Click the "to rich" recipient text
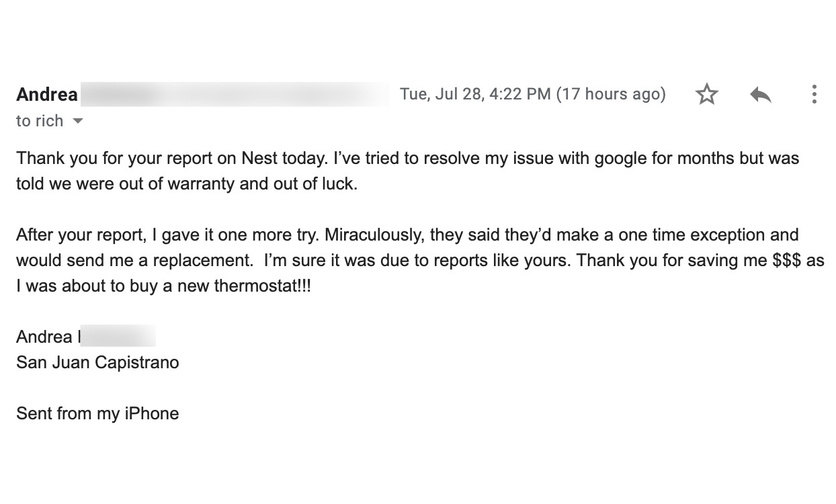Screen dimensions: 836x504 [x=40, y=121]
